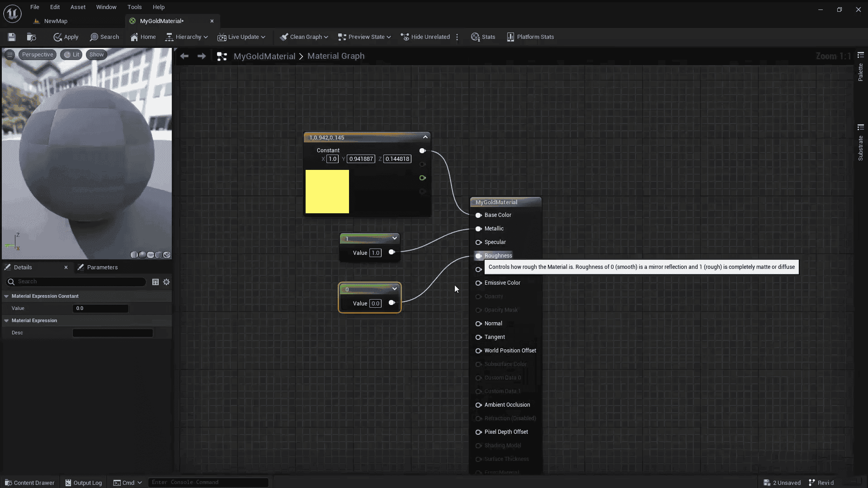Open Platform Stats panel
This screenshot has width=868, height=488.
point(530,37)
